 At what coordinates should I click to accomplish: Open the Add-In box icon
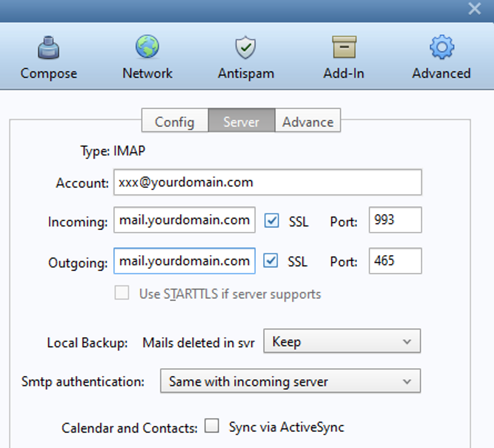[344, 48]
